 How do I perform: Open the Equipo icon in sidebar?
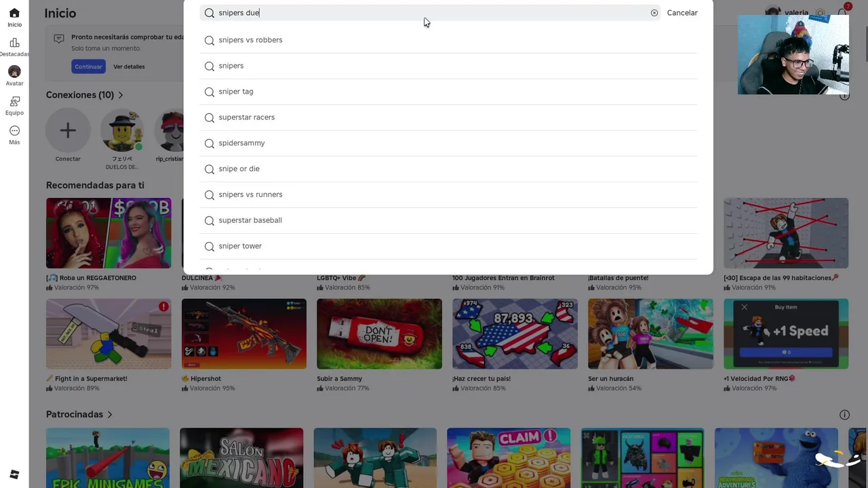(14, 101)
